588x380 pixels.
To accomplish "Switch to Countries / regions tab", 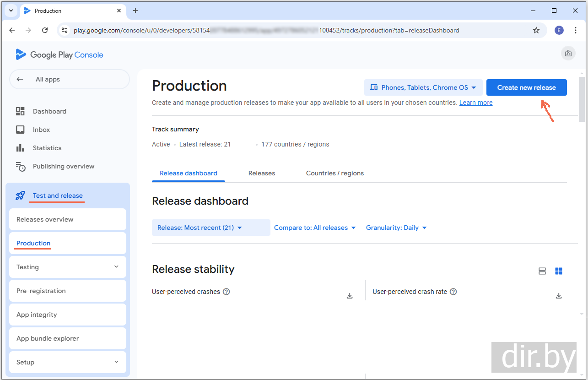I will [x=335, y=173].
